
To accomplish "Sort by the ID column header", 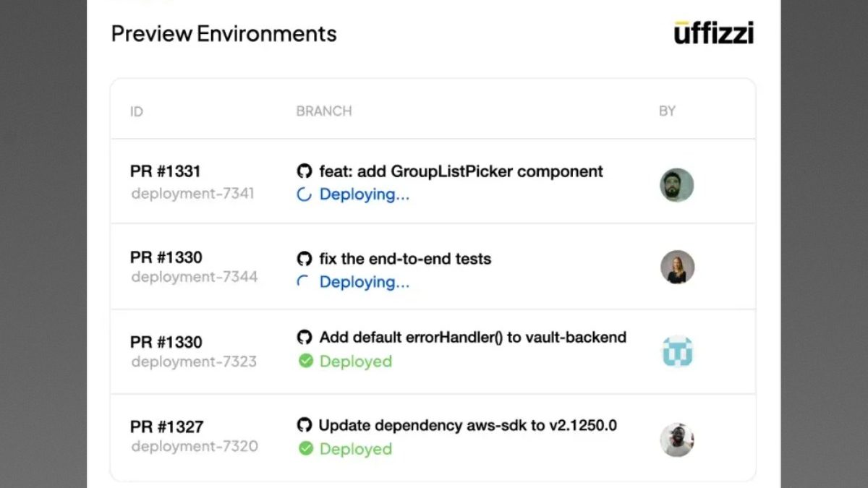I will 137,111.
